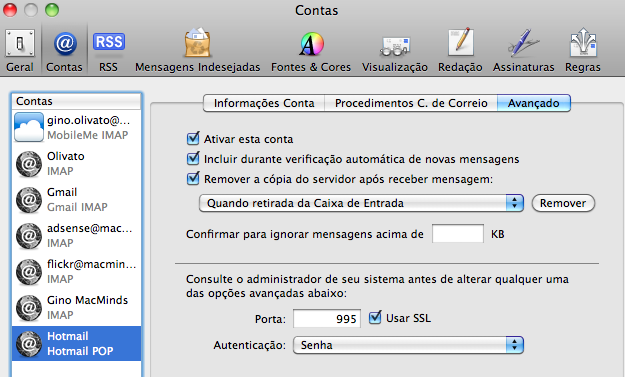Toggle Incluir durante verificação automática checkbox
Image resolution: width=625 pixels, height=377 pixels.
193,158
